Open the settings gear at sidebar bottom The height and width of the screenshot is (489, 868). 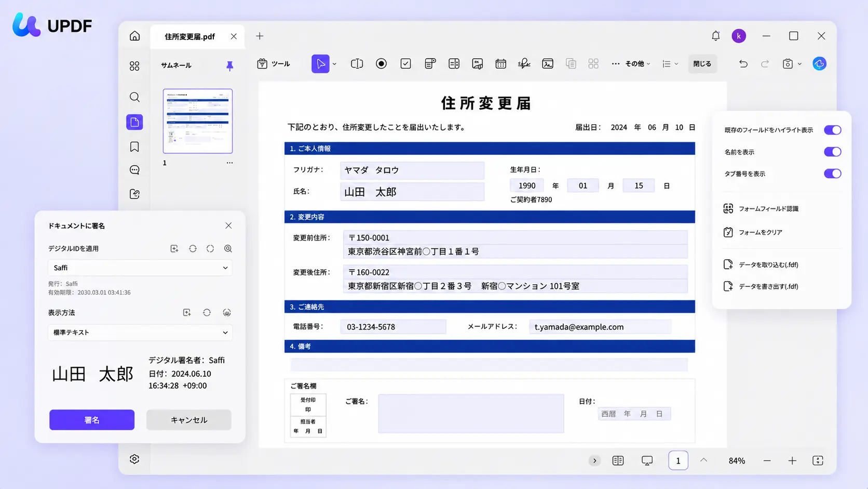click(x=134, y=459)
